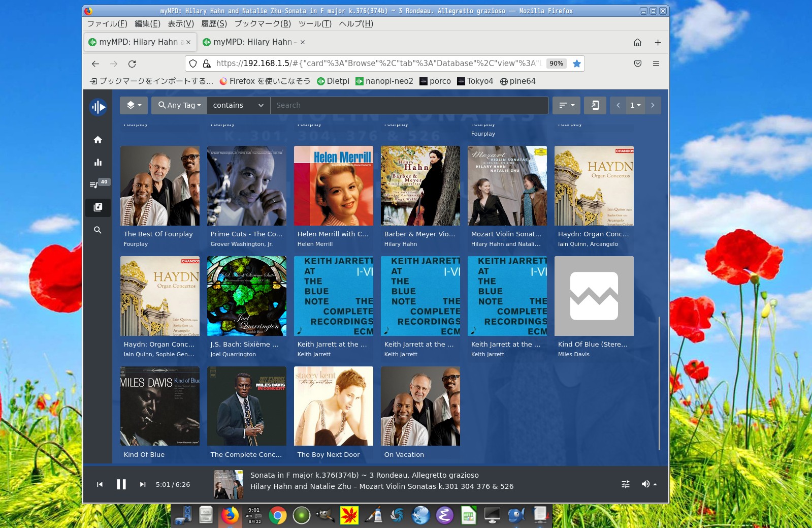Open the sidebar Search magnifier icon
Viewport: 812px width, 528px height.
(x=98, y=230)
